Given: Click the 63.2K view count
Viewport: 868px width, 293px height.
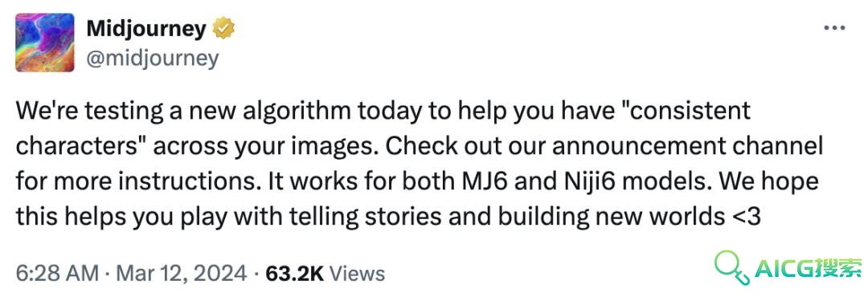Looking at the screenshot, I should 294,273.
